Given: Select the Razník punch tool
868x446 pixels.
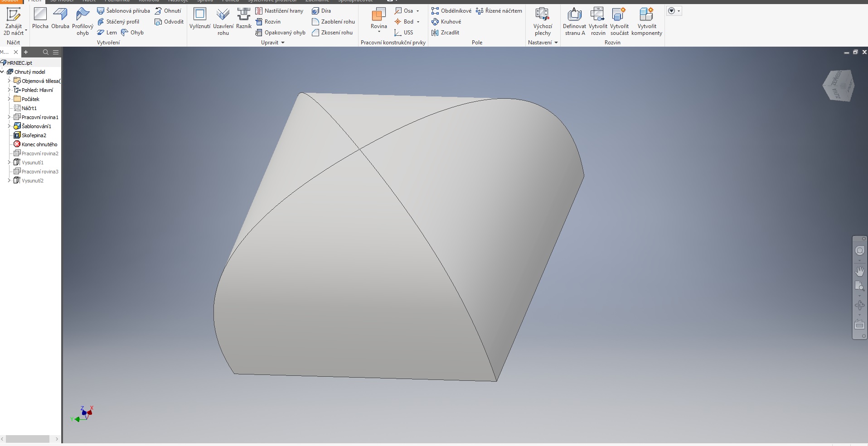Looking at the screenshot, I should pos(244,19).
